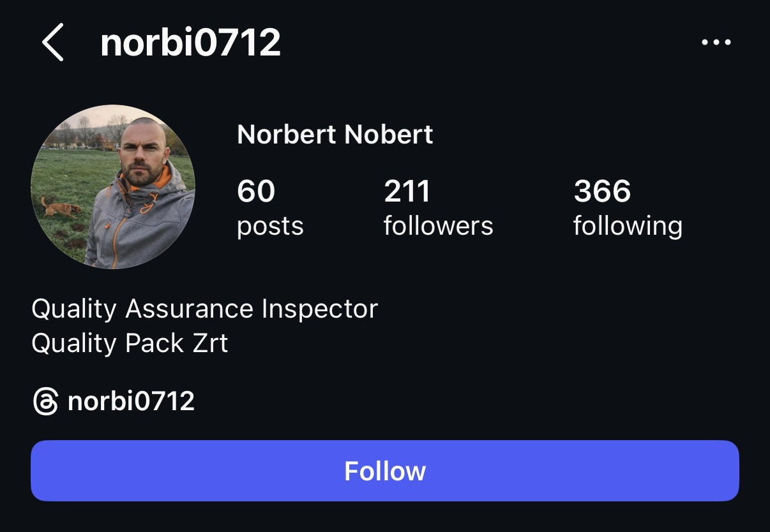Click the word Inspector in the bio
The width and height of the screenshot is (770, 532).
coord(319,309)
